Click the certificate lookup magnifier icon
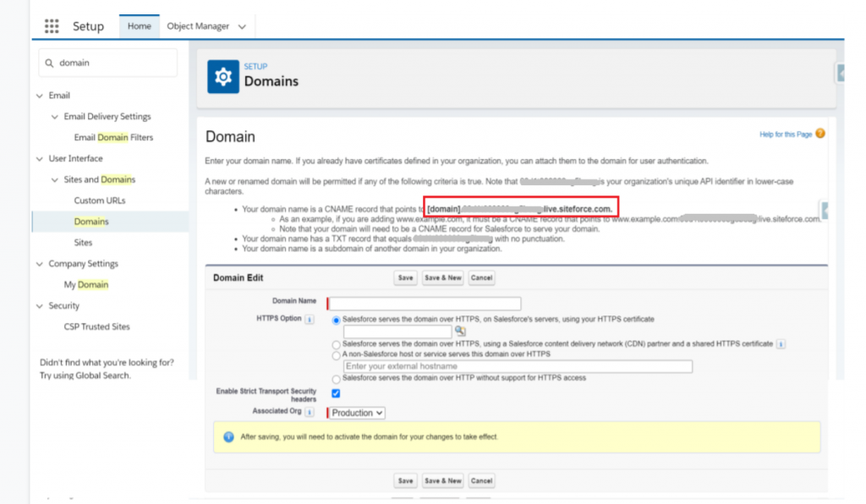This screenshot has height=504, width=866. coord(460,331)
